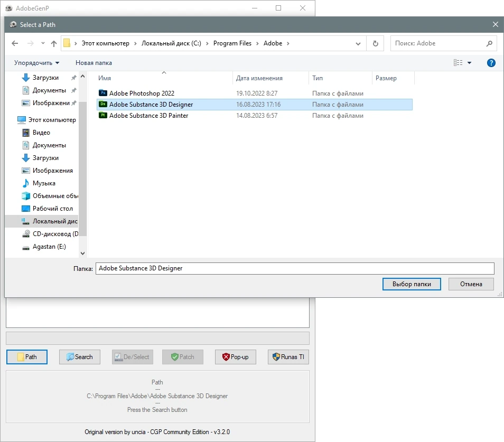Click the 'Объемные объ' 3D objects icon

point(26,196)
